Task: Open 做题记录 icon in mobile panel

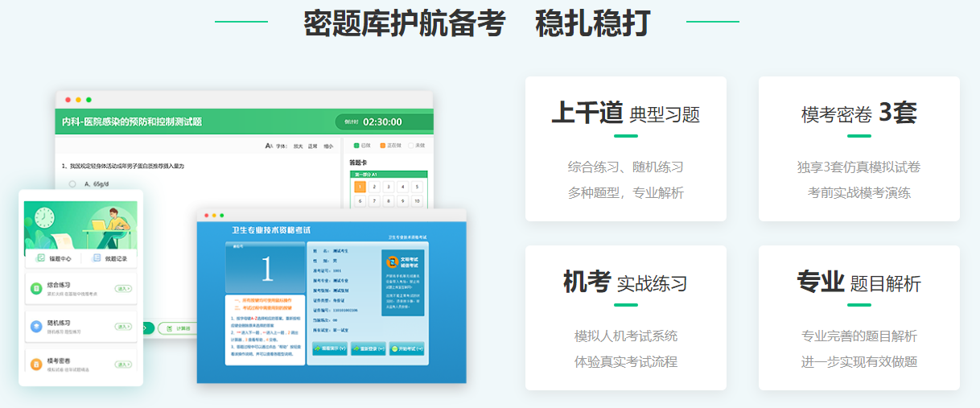Action: click(97, 258)
